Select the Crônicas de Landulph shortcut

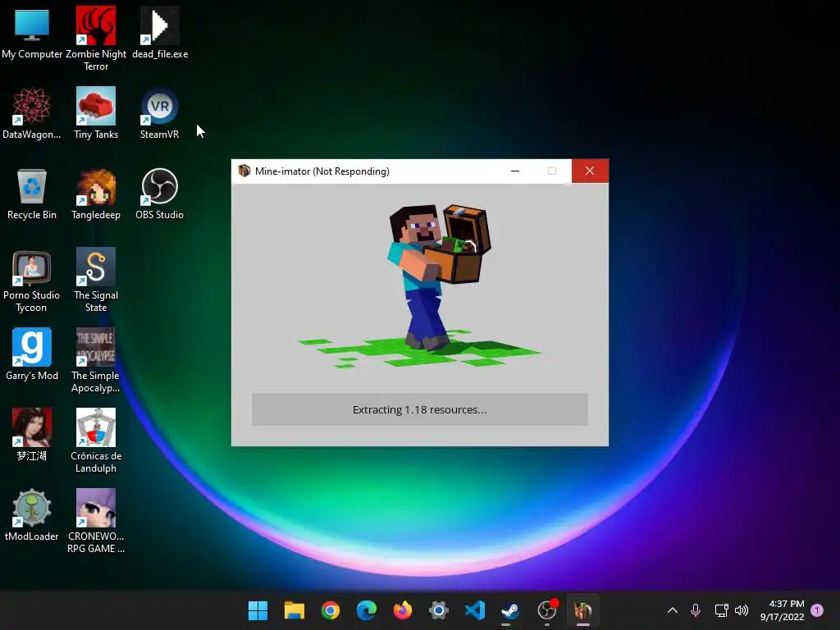pyautogui.click(x=96, y=441)
